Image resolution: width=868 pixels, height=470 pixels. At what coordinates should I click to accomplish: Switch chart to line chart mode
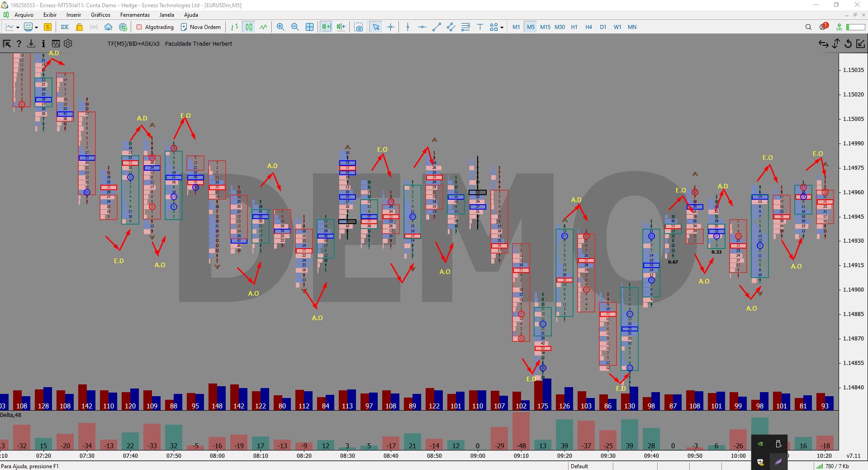(x=263, y=27)
